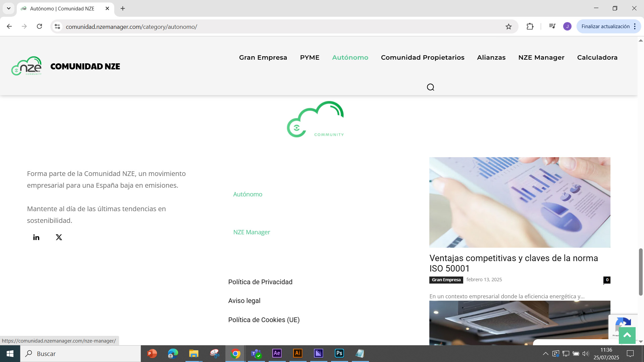Open the Alianzas menu item
The width and height of the screenshot is (644, 362).
pyautogui.click(x=491, y=58)
